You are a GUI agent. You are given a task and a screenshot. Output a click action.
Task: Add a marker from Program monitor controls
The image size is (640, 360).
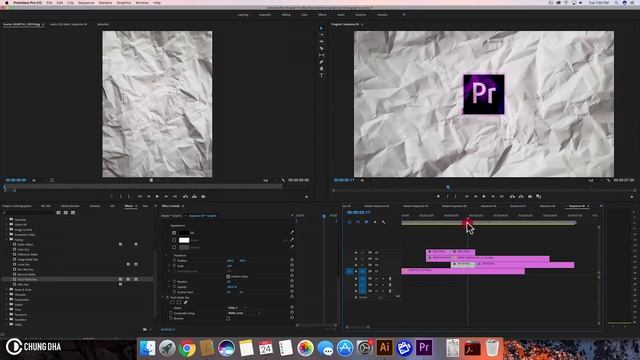click(438, 197)
